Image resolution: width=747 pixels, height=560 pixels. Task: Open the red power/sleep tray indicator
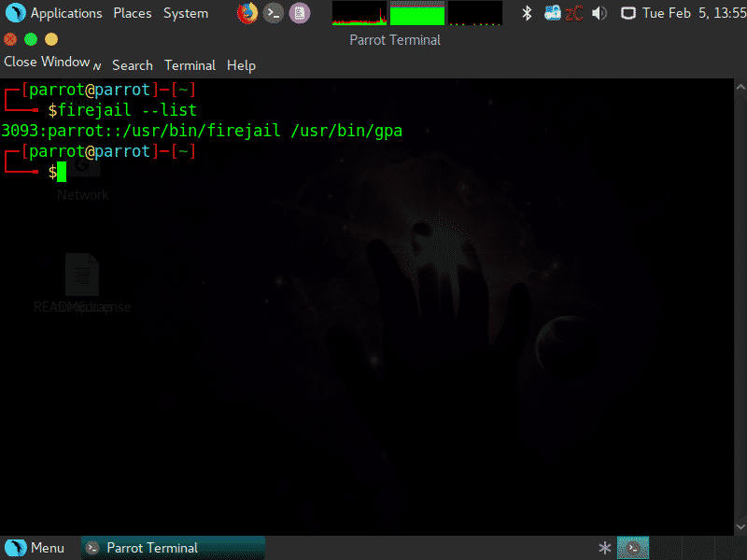click(x=574, y=14)
